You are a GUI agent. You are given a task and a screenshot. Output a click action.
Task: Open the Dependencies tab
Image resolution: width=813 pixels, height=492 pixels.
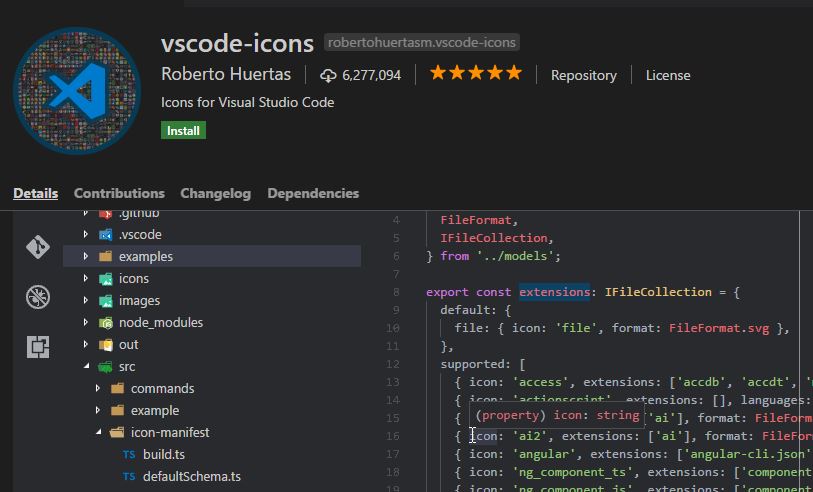pyautogui.click(x=312, y=193)
